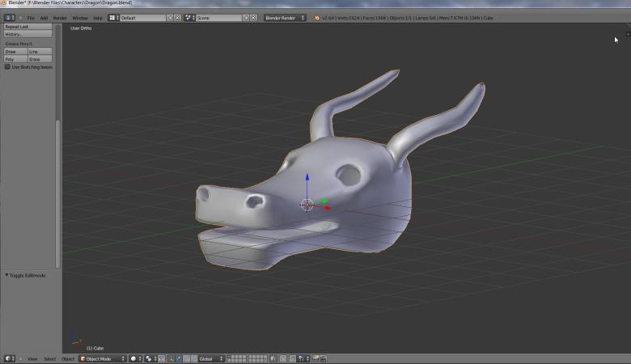Open the Object Mode dropdown

tap(103, 358)
